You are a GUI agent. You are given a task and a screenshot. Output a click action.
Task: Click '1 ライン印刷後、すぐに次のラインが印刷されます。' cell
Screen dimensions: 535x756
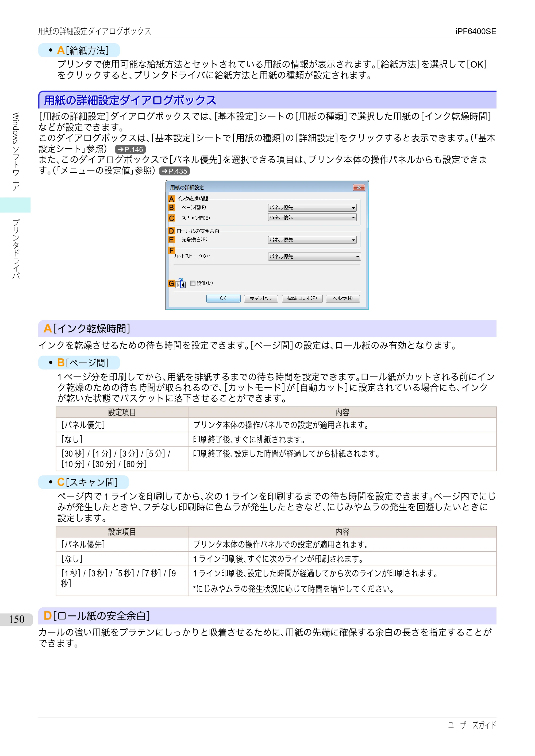pyautogui.click(x=342, y=559)
